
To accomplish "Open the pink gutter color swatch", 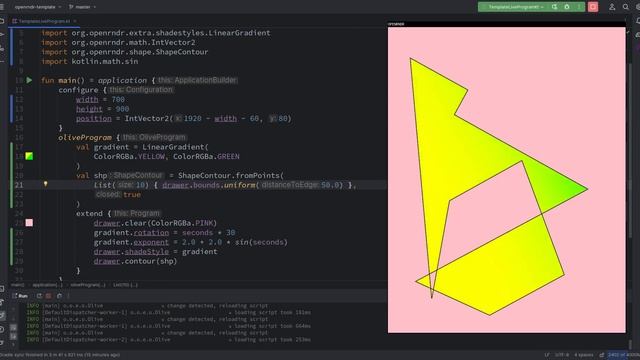I will click(29, 223).
